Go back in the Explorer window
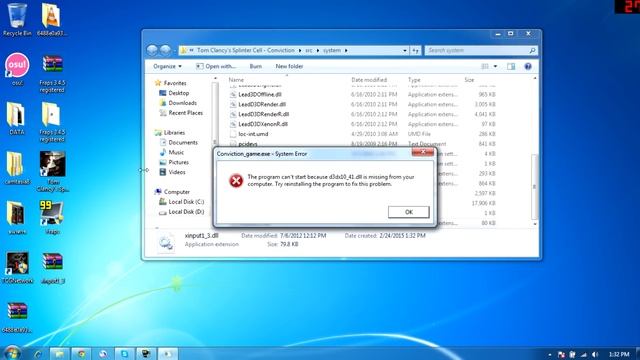Image resolution: width=640 pixels, height=360 pixels. point(152,50)
